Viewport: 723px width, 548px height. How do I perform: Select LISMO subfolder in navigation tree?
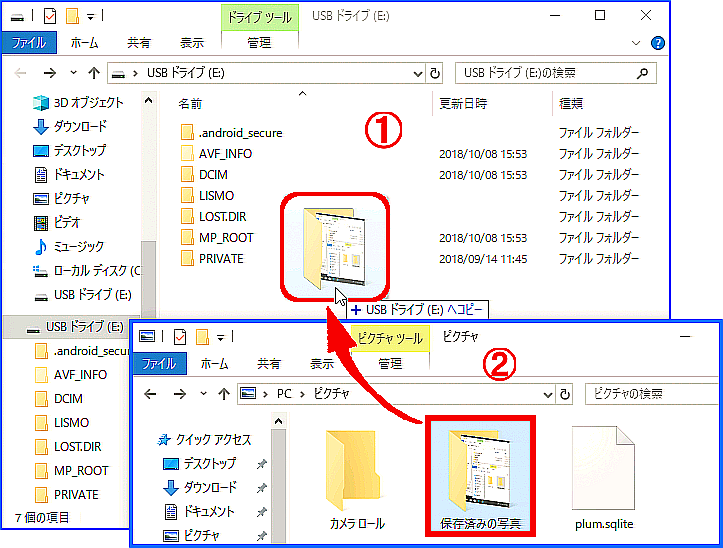(x=62, y=423)
